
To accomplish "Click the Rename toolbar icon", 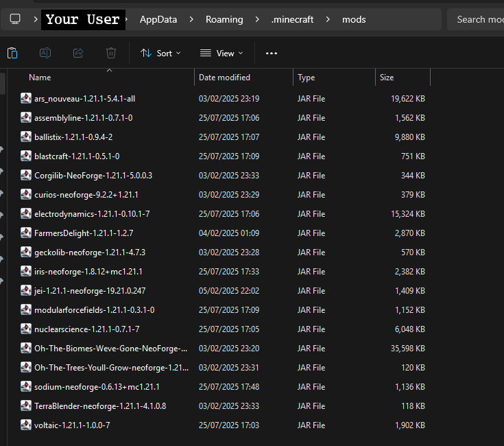I will tap(45, 53).
